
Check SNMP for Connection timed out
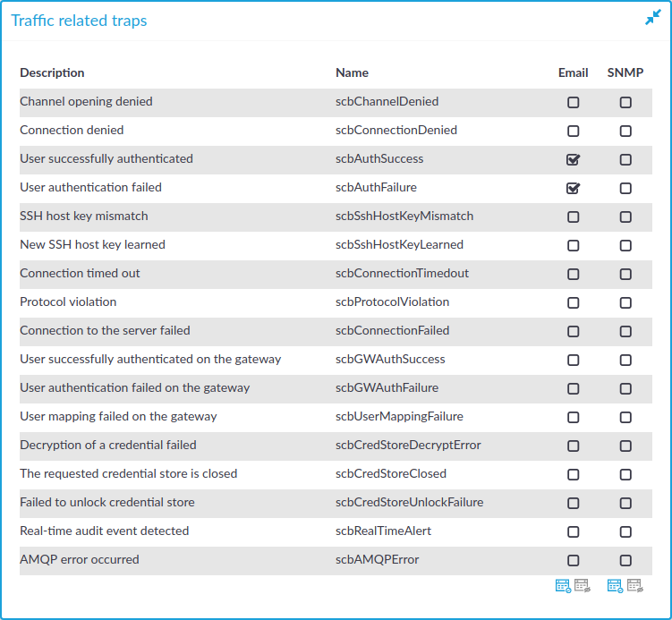click(625, 275)
